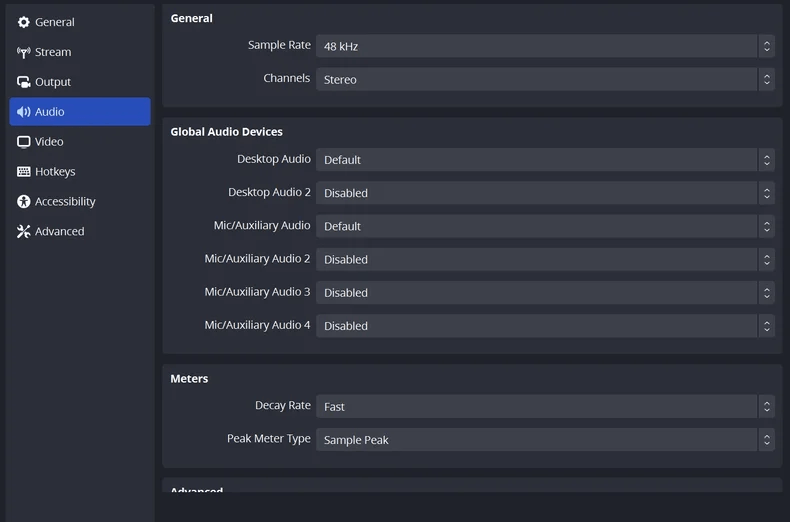
Task: Open the Mic/Auxiliary Audio 3 dropdown
Action: pos(545,293)
